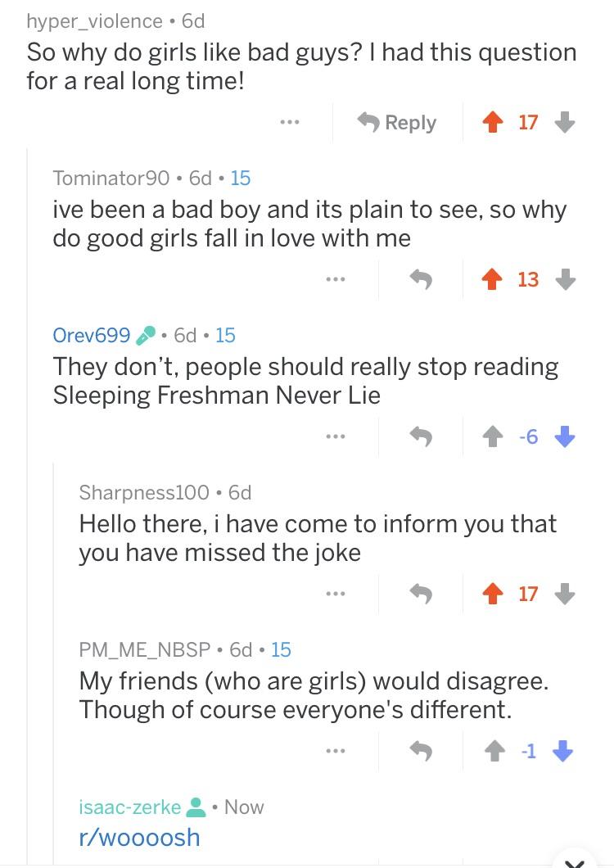Viewport: 614px width, 868px height.
Task: Open Orev699's user profile
Action: pyautogui.click(x=91, y=335)
